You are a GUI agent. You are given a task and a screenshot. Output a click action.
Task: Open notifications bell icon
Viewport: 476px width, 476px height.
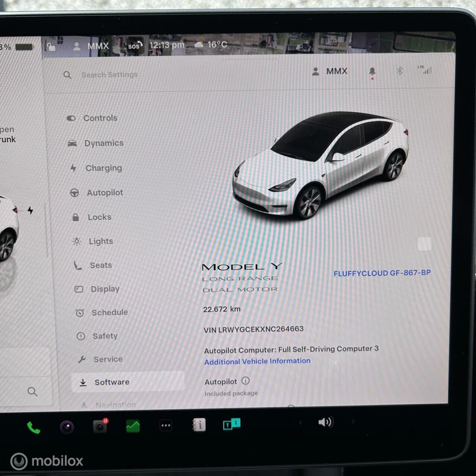(372, 72)
